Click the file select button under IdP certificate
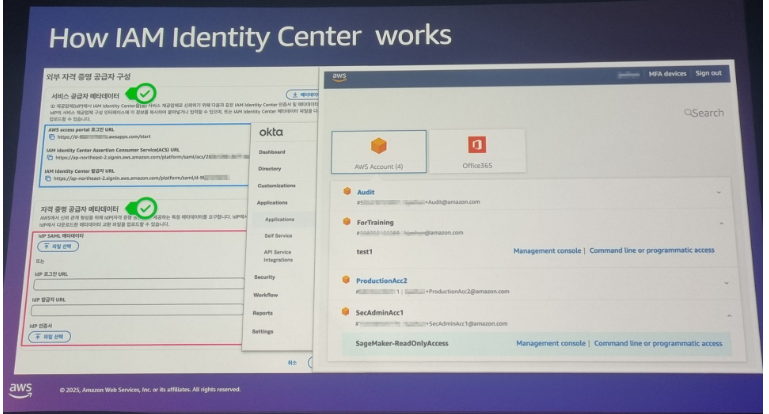 click(50, 336)
